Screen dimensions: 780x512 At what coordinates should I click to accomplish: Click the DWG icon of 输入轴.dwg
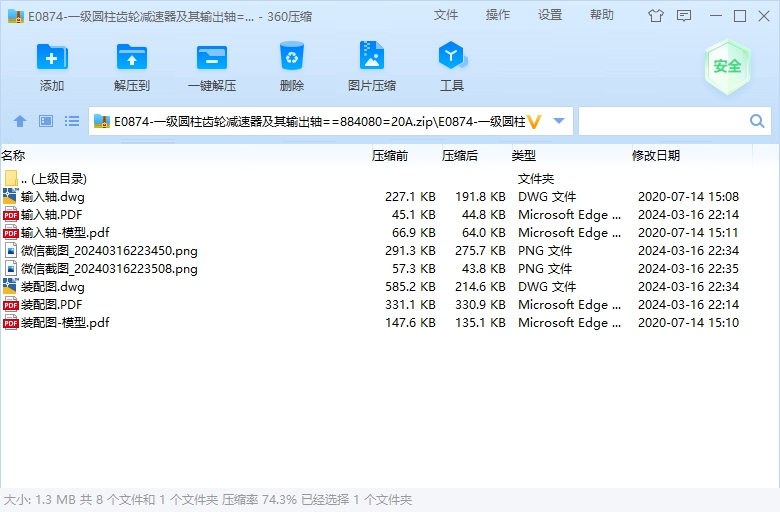click(10, 196)
